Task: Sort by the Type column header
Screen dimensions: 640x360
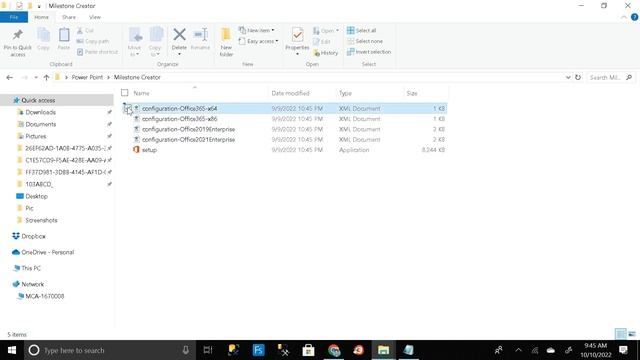Action: tap(345, 93)
